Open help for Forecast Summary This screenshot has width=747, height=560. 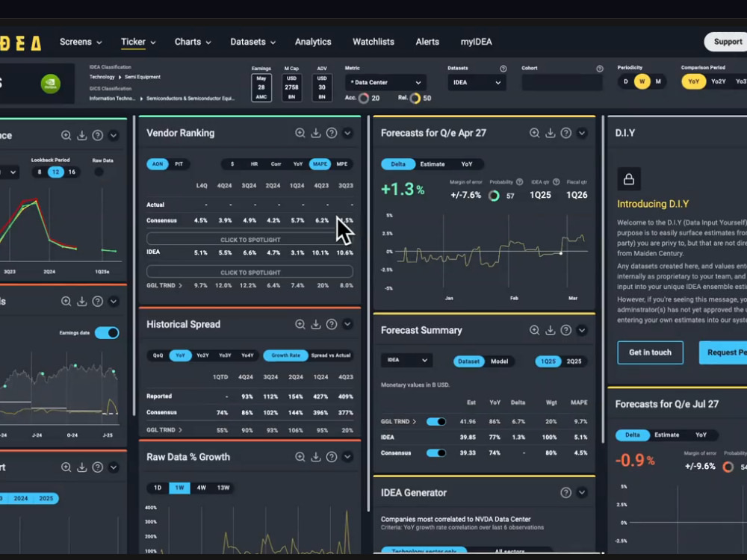click(x=566, y=330)
